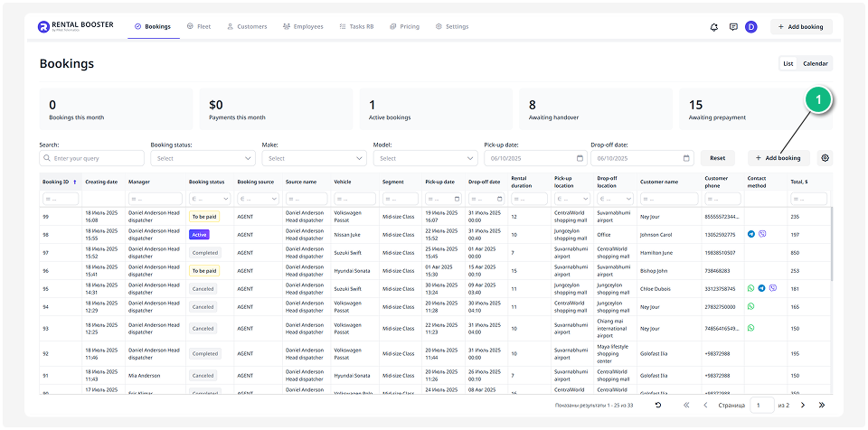Click the Search query field
868x430 pixels.
pyautogui.click(x=91, y=158)
